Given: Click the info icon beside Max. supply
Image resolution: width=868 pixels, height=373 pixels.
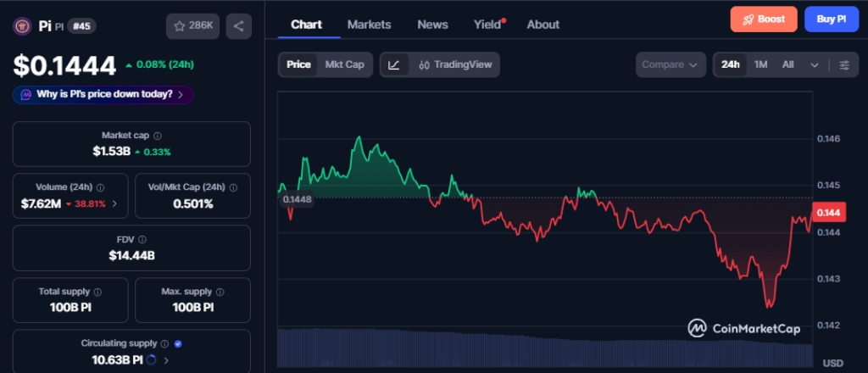Looking at the screenshot, I should tap(220, 292).
